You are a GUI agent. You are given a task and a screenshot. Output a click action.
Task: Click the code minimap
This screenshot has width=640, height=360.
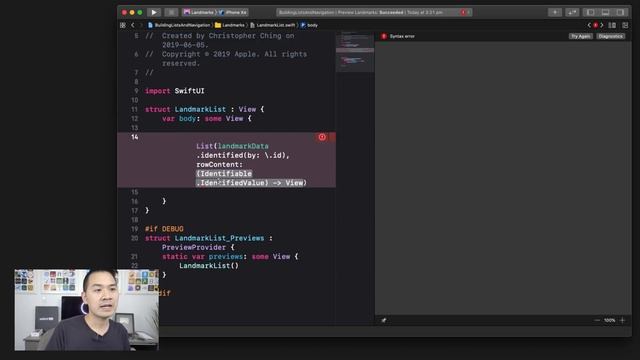pyautogui.click(x=355, y=53)
